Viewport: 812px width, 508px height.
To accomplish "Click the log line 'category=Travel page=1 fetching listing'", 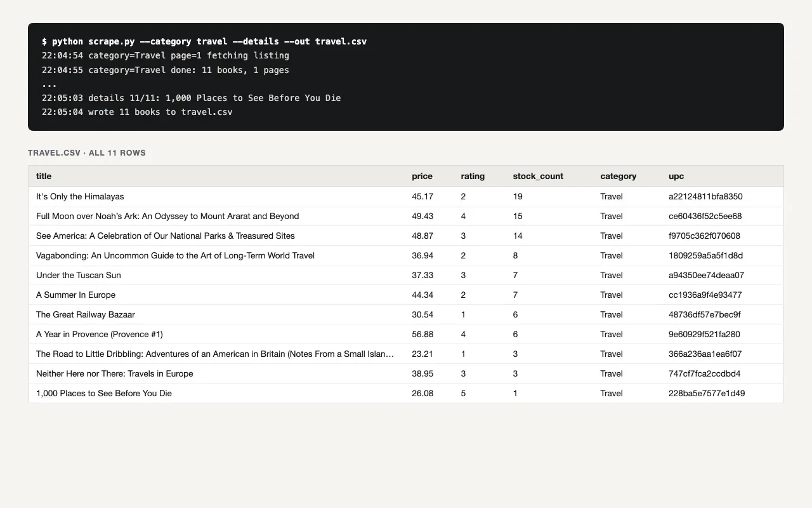I will click(166, 55).
